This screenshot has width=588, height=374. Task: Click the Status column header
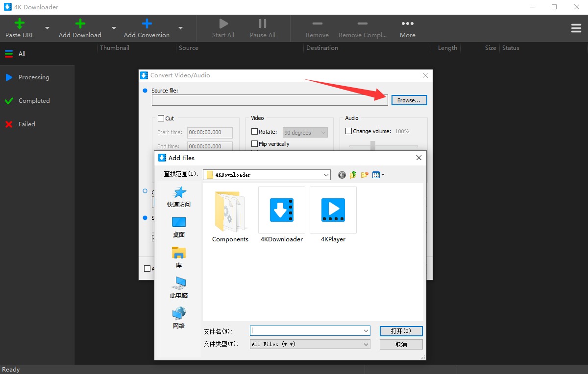[511, 48]
